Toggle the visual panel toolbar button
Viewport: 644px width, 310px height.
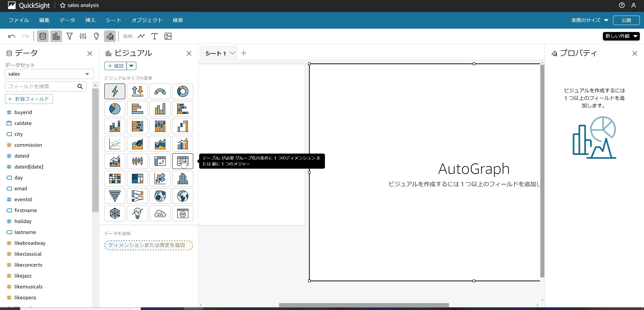(56, 36)
